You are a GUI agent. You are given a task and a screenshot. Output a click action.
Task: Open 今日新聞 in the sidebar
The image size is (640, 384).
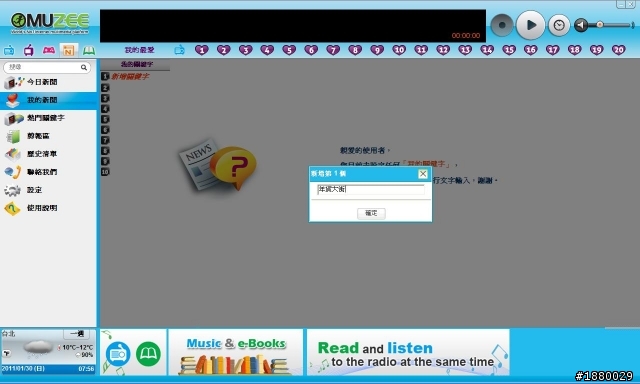coord(48,82)
